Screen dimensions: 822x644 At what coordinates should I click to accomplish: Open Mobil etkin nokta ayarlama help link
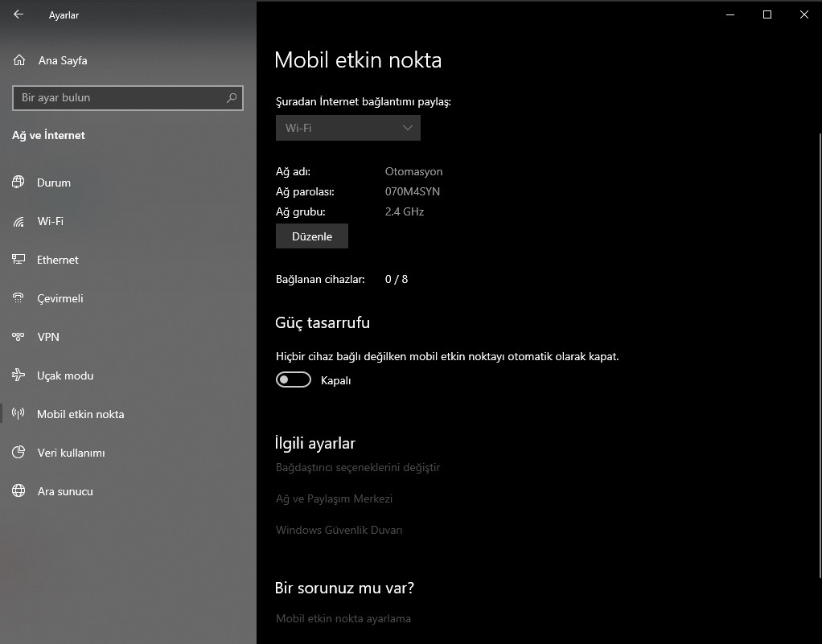click(343, 618)
